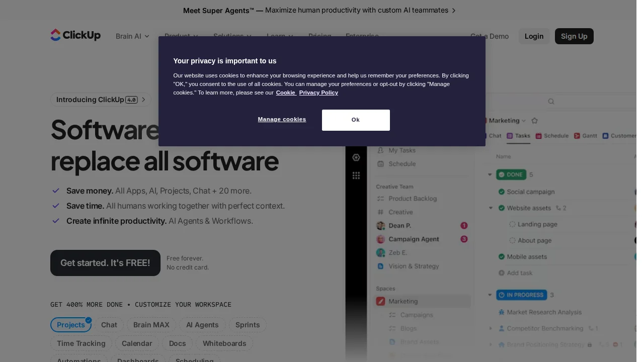Image resolution: width=644 pixels, height=362 pixels.
Task: Click the DONE status badge
Action: (511, 174)
